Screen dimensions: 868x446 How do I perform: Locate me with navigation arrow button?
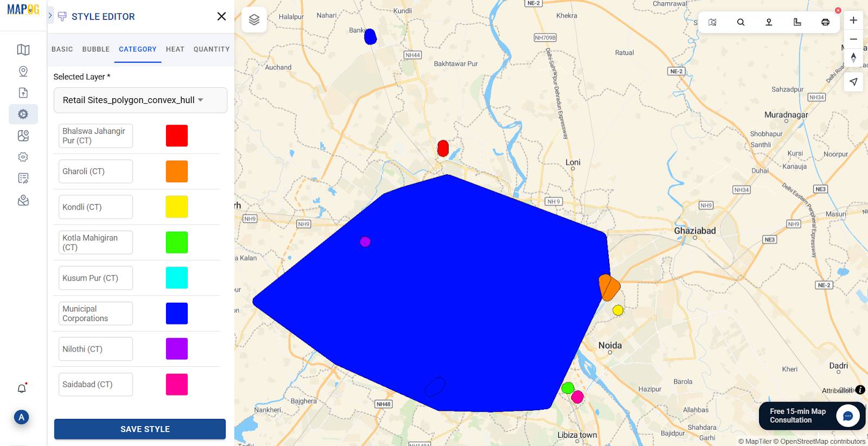click(x=853, y=82)
